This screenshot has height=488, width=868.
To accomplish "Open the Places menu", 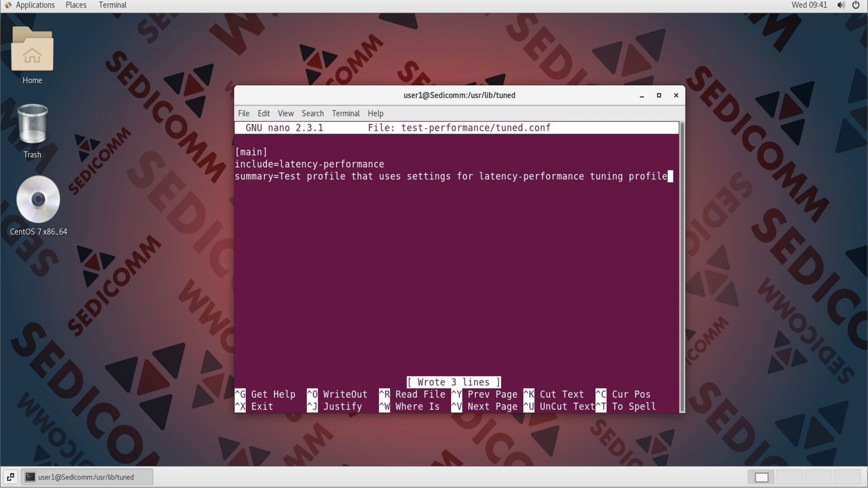I will pos(75,5).
